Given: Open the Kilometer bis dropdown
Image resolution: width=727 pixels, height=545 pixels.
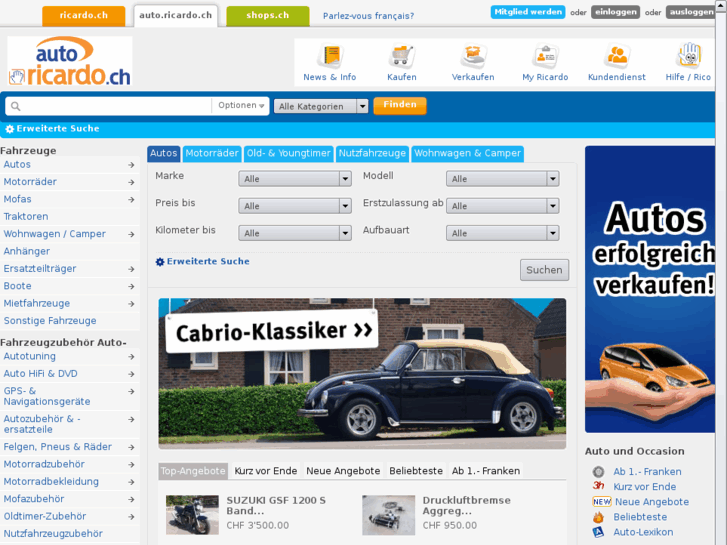Looking at the screenshot, I should point(295,233).
